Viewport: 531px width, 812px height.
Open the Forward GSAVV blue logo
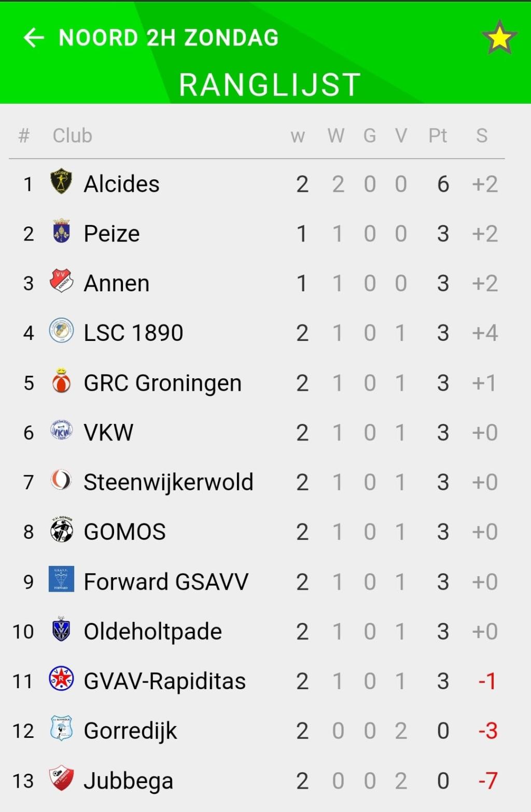coord(61,579)
